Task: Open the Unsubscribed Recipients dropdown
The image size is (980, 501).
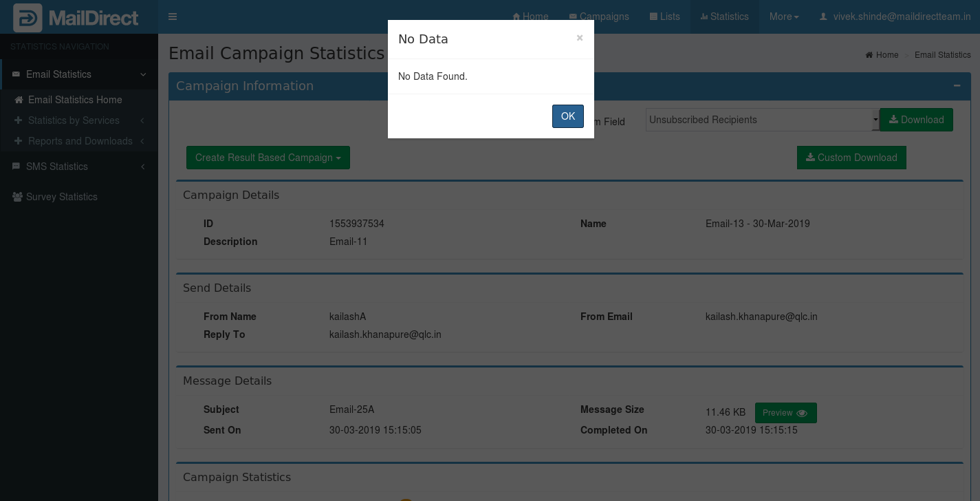Action: (x=762, y=120)
